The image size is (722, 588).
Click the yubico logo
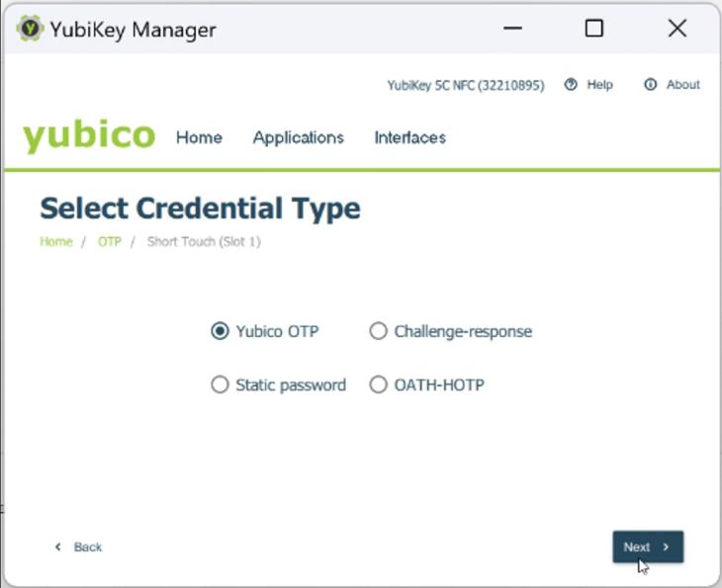89,136
